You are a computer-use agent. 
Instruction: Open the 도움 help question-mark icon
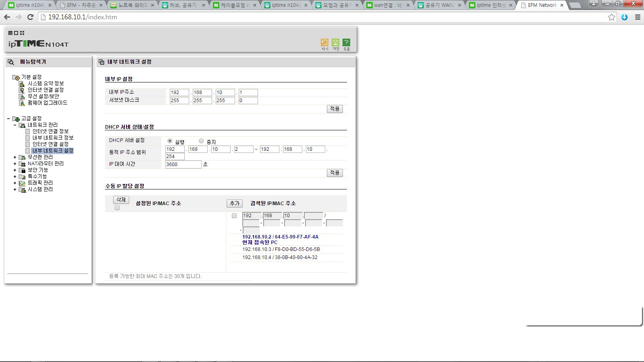tap(346, 42)
